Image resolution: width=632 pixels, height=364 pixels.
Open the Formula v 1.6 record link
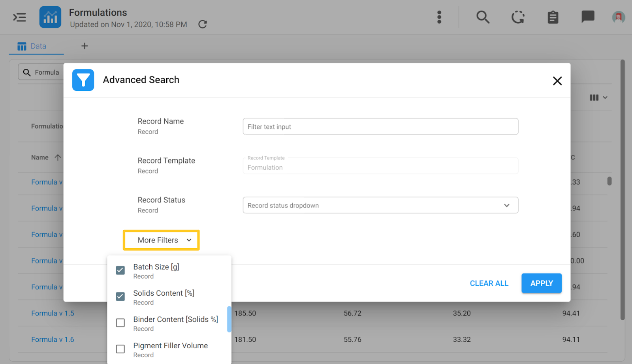pyautogui.click(x=53, y=340)
